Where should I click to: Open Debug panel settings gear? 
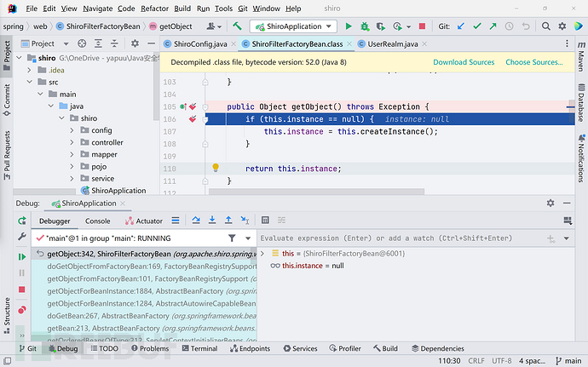point(551,203)
